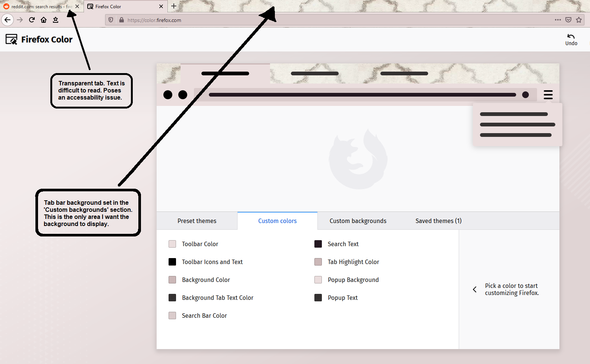Image resolution: width=590 pixels, height=364 pixels.
Task: Pick the Toolbar Color swatch
Action: point(172,244)
